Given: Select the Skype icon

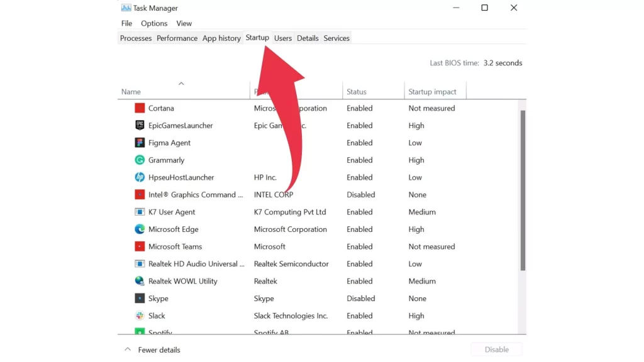Looking at the screenshot, I should (x=140, y=299).
